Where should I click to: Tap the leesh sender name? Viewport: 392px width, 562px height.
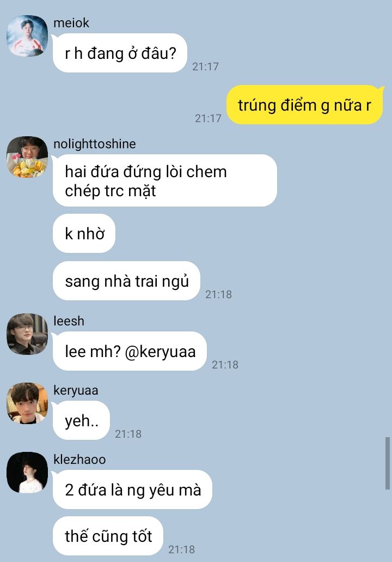(69, 321)
